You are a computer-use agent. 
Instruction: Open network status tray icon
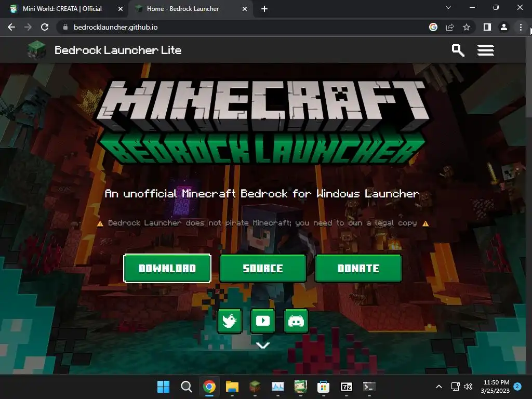455,387
